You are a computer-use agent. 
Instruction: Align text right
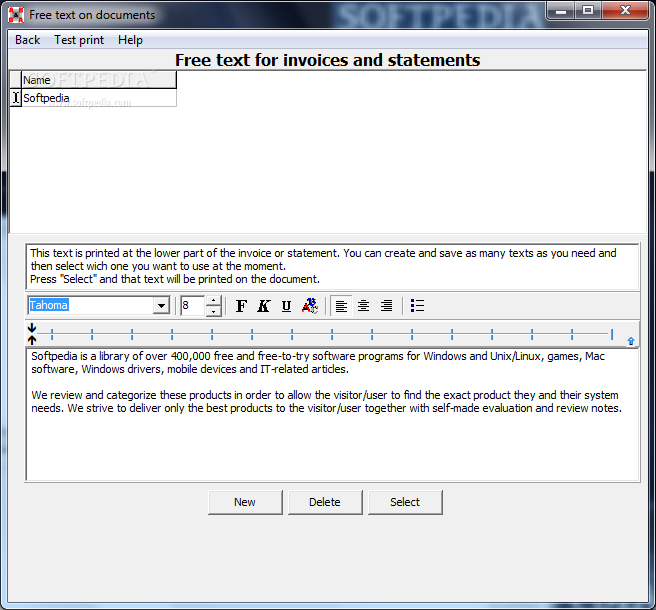386,306
